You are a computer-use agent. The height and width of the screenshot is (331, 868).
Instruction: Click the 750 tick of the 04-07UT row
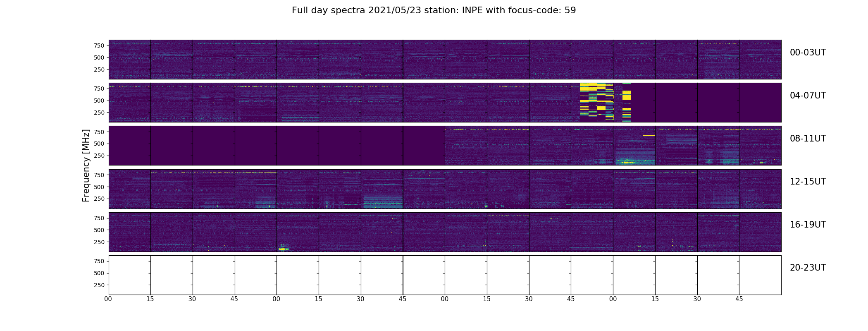pos(99,89)
